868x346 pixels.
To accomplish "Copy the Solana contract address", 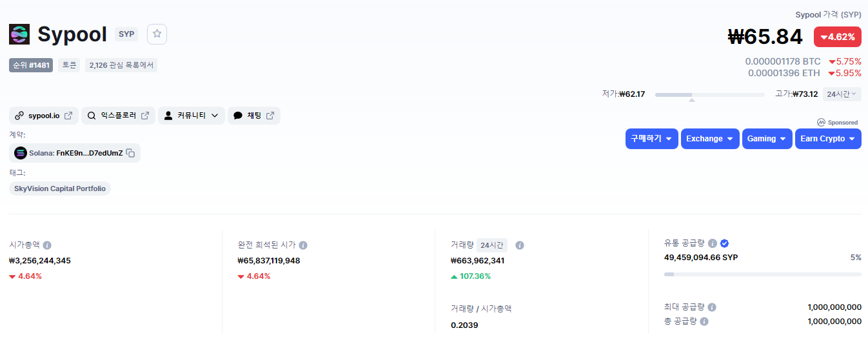I will pos(130,153).
